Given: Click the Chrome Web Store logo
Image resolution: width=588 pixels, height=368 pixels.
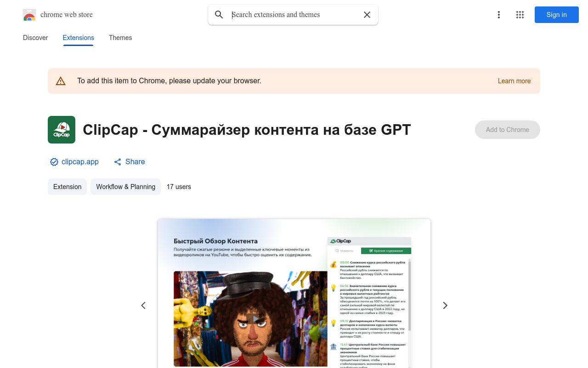Looking at the screenshot, I should pyautogui.click(x=29, y=15).
